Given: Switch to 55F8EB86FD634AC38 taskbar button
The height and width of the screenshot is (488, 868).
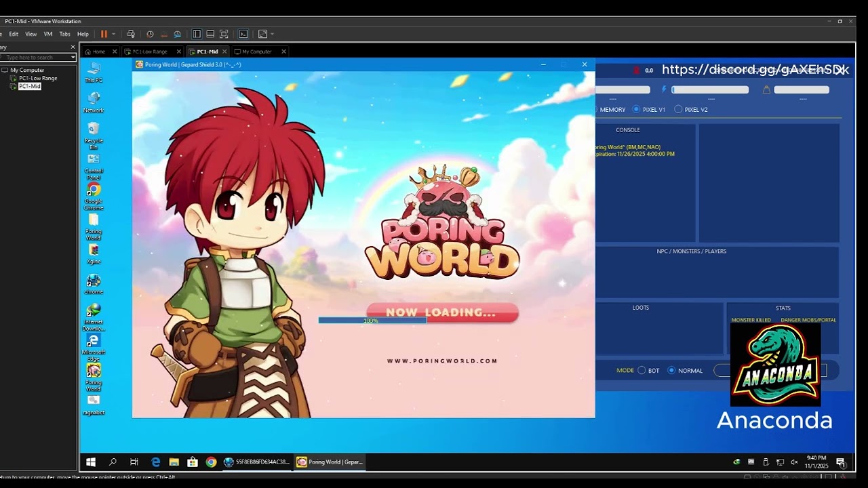Looking at the screenshot, I should click(x=256, y=462).
